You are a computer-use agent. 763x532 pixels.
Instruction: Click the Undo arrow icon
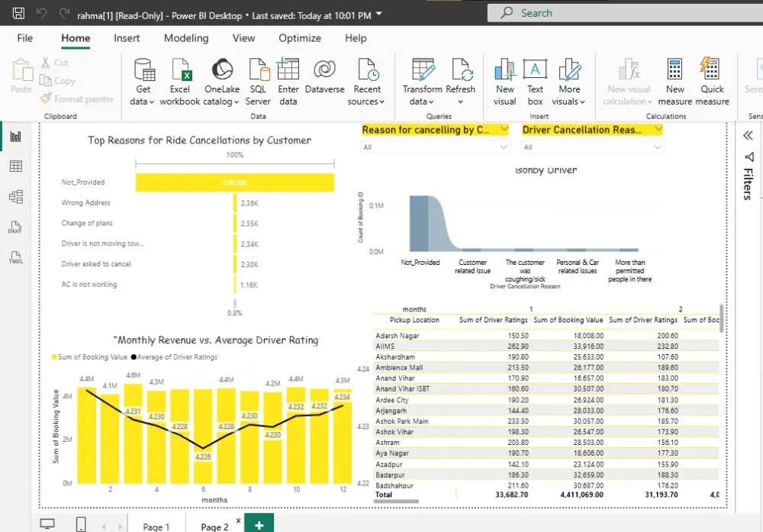(42, 13)
